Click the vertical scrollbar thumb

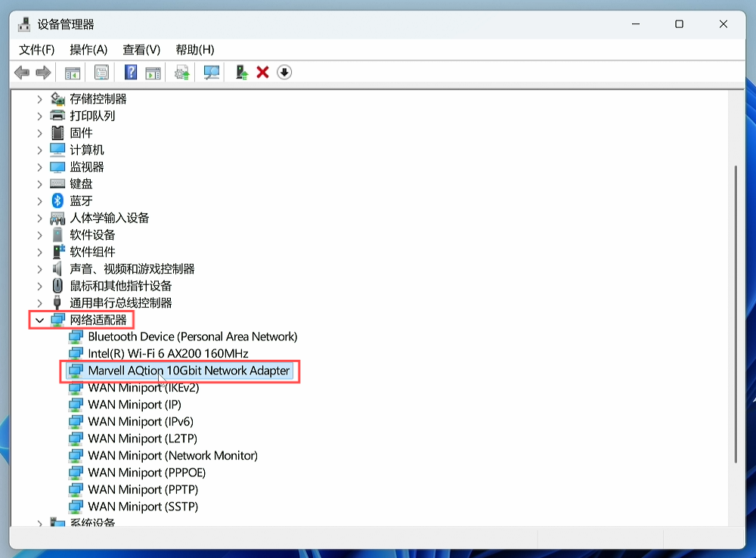tap(736, 314)
